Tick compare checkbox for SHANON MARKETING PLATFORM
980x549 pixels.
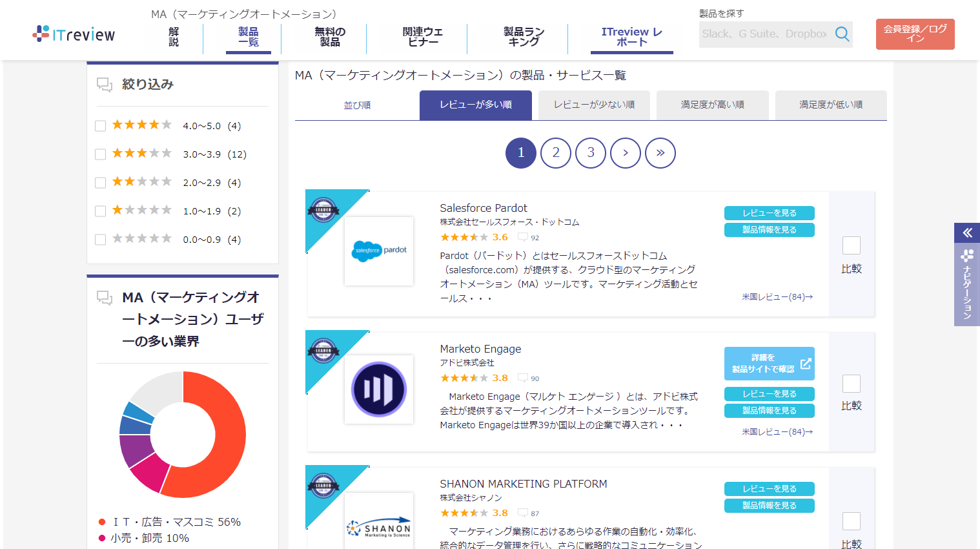click(x=852, y=521)
